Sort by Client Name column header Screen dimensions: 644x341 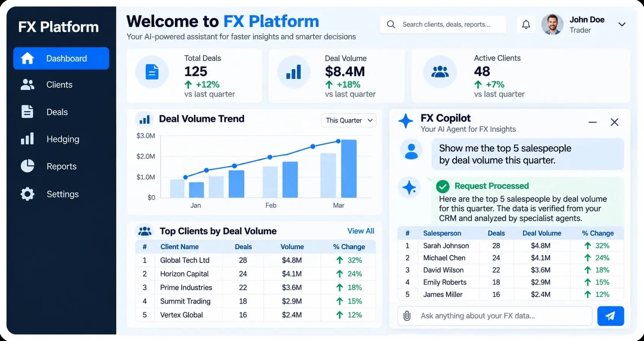[x=179, y=247]
